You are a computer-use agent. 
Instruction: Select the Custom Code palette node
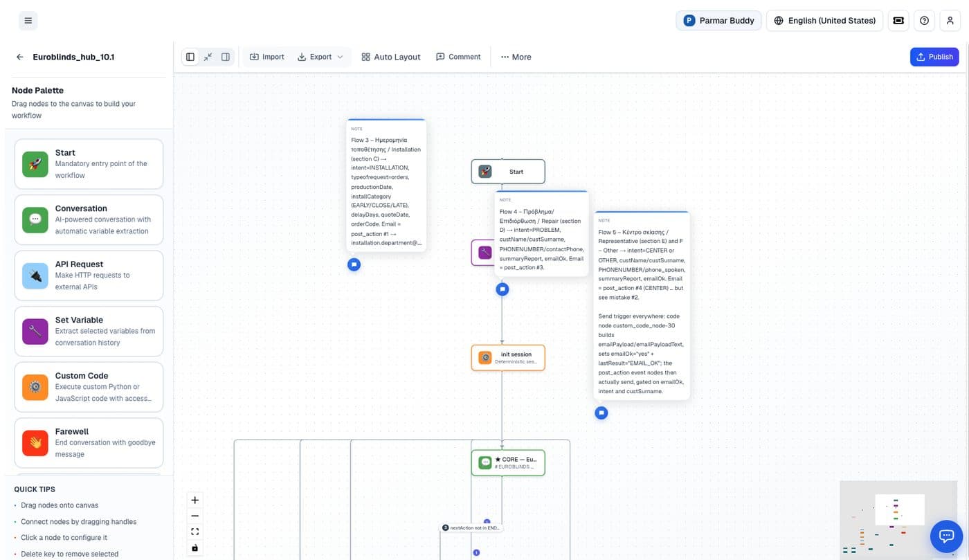coord(89,387)
